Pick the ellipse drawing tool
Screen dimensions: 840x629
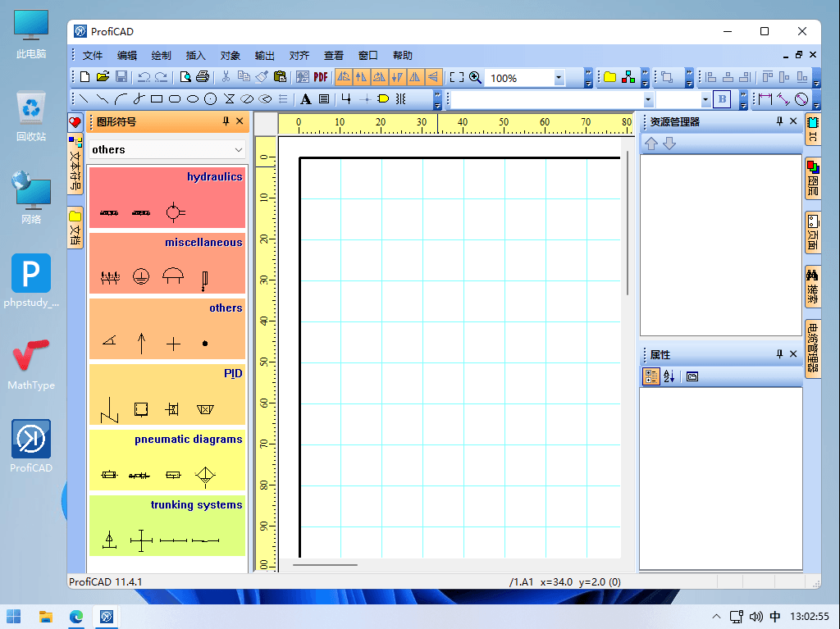[193, 99]
